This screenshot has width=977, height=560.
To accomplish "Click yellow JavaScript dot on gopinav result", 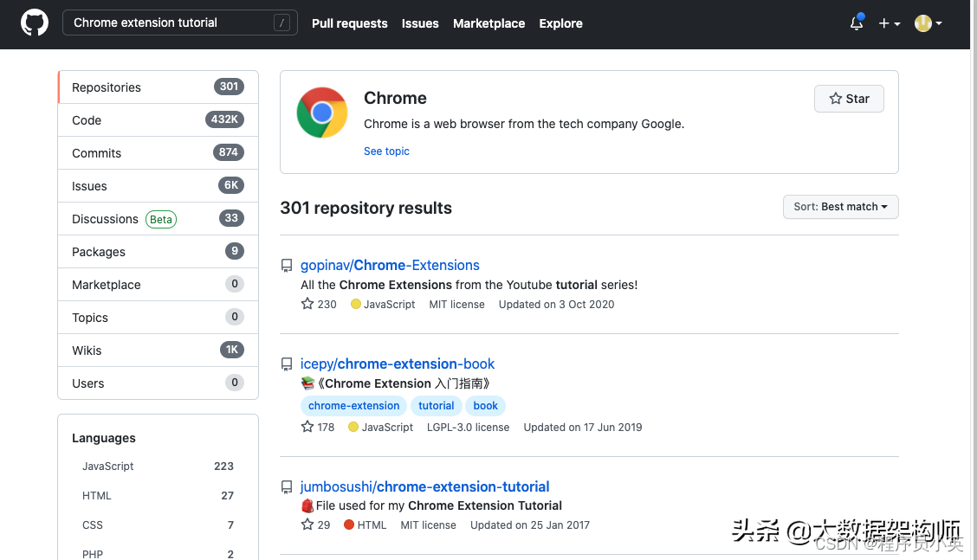I will coord(356,304).
